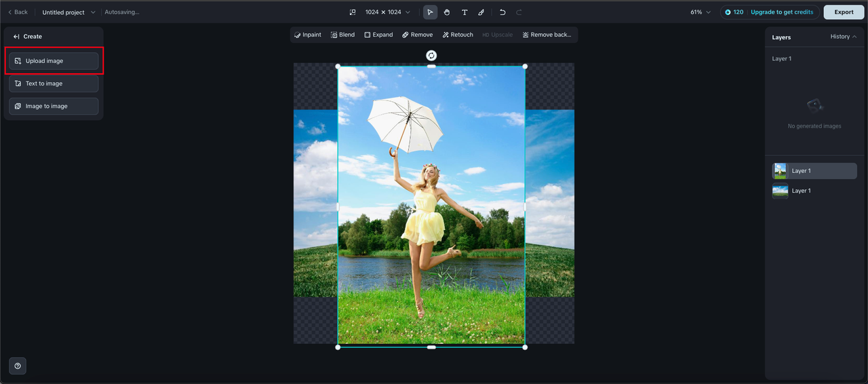Activate Remove background tool
Screen dimensions: 868x384
coord(547,35)
